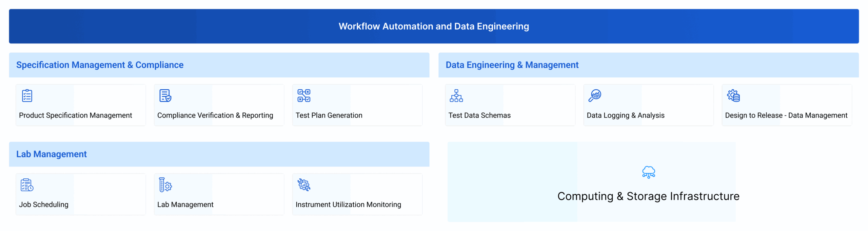
Task: Select the Test Plan Generation label
Action: 329,115
